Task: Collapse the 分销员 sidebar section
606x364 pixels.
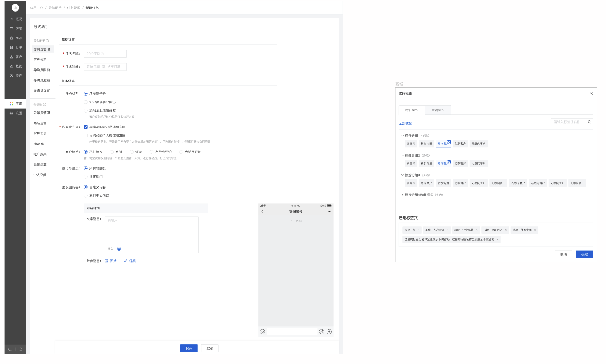Action: pyautogui.click(x=45, y=105)
